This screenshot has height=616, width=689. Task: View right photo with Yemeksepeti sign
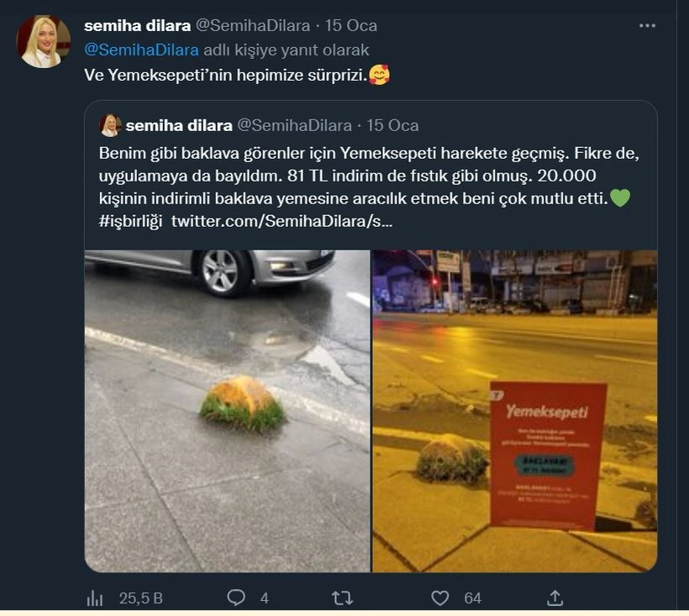(x=514, y=411)
